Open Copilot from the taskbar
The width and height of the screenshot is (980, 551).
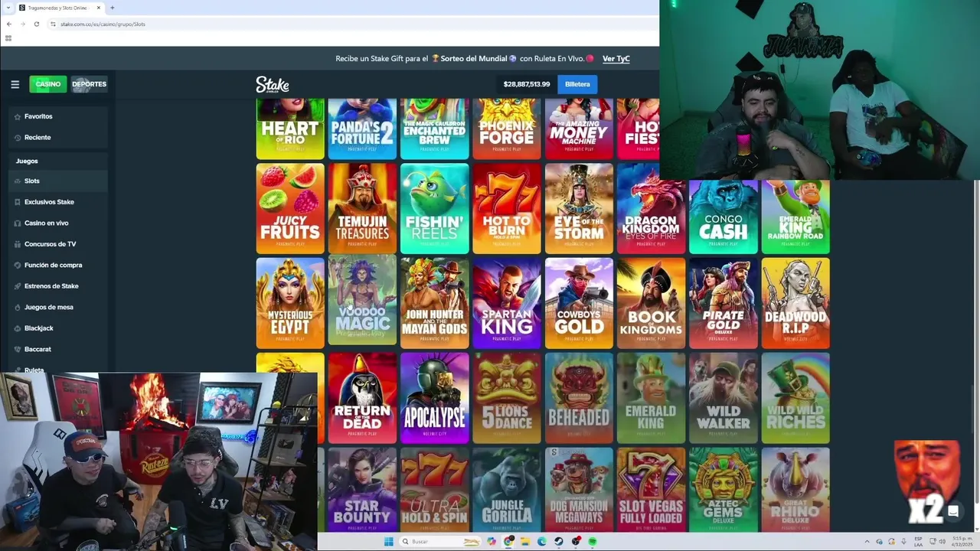tap(492, 542)
